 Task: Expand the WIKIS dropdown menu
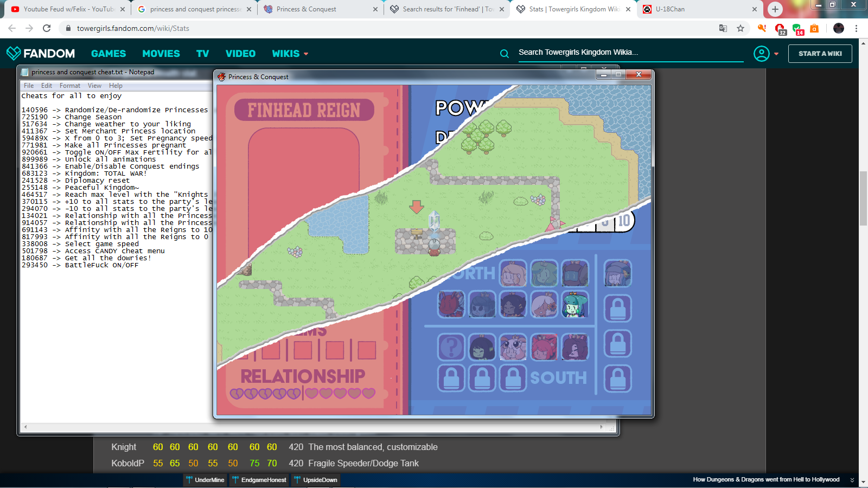pyautogui.click(x=290, y=54)
